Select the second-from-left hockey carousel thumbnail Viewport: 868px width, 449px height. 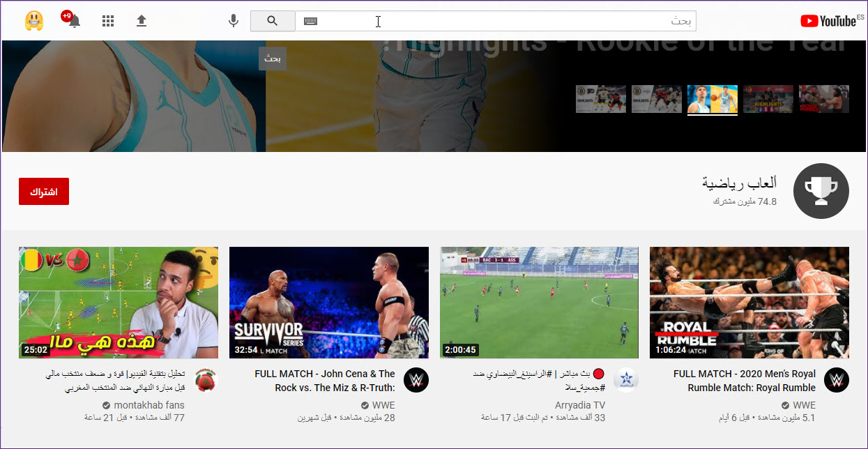(657, 99)
